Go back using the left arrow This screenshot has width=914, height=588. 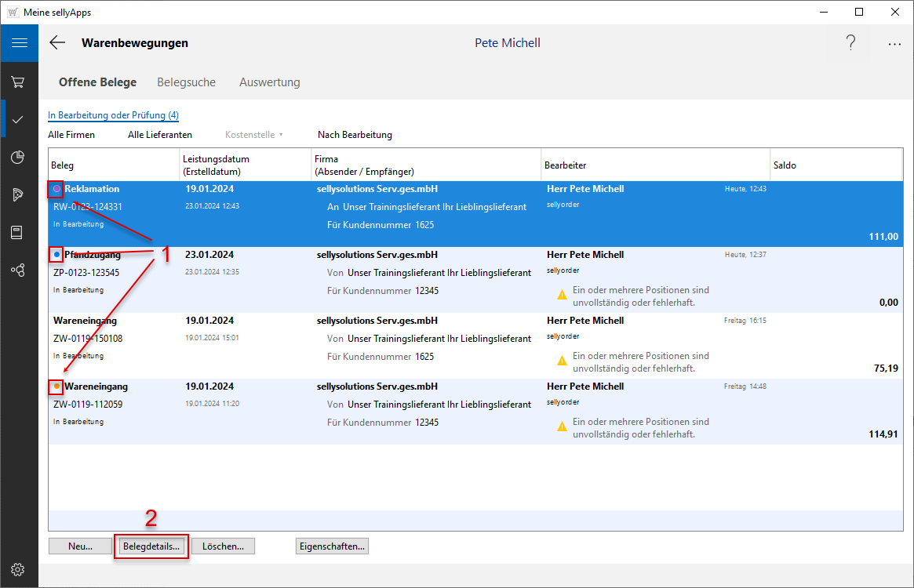(57, 43)
